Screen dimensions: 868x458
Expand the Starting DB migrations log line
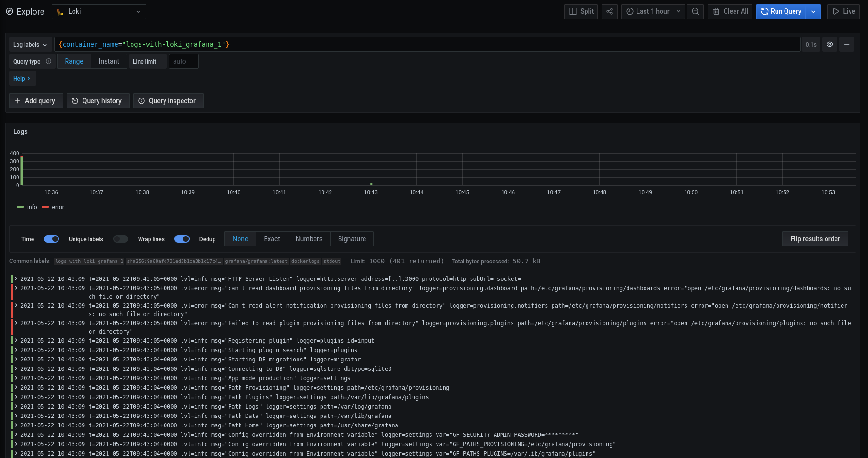[x=16, y=360]
